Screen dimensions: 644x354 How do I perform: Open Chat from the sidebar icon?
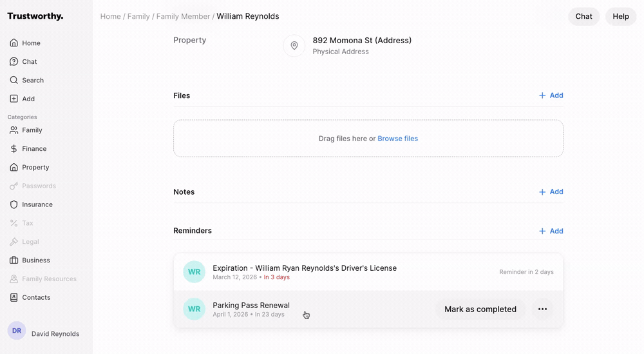[14, 62]
